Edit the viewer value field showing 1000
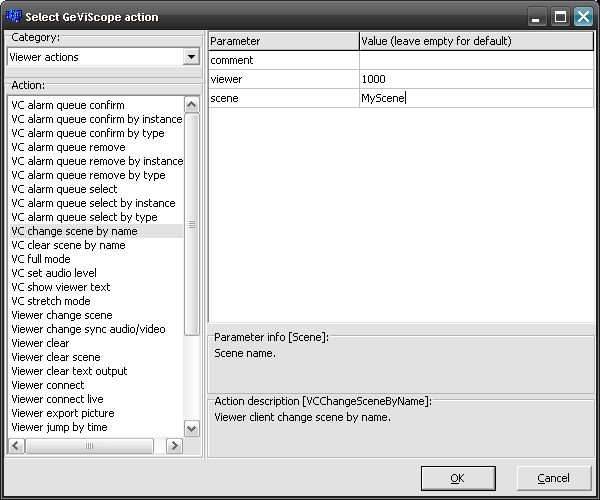 click(476, 79)
